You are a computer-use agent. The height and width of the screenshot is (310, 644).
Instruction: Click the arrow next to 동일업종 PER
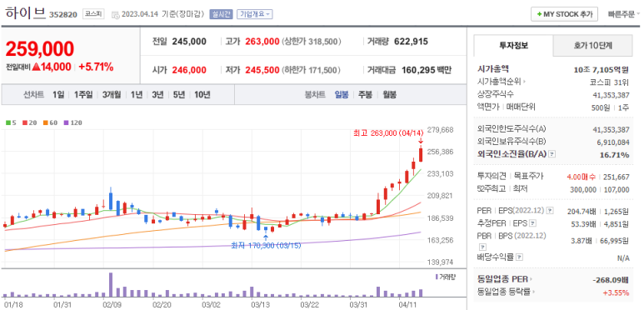[x=531, y=280]
